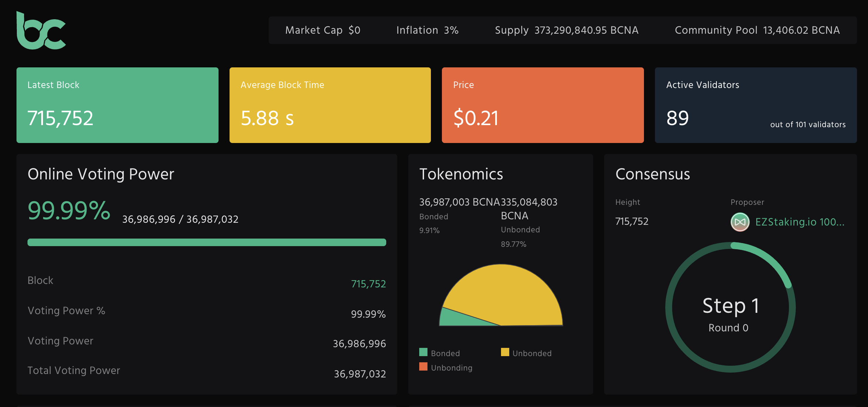This screenshot has height=407, width=868.
Task: Click the Price orange card
Action: click(x=543, y=105)
